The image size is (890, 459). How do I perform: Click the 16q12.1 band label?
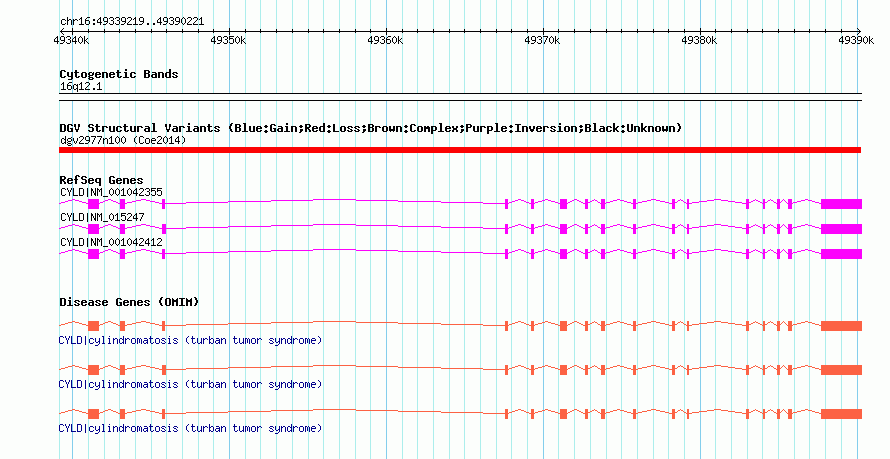click(x=81, y=87)
